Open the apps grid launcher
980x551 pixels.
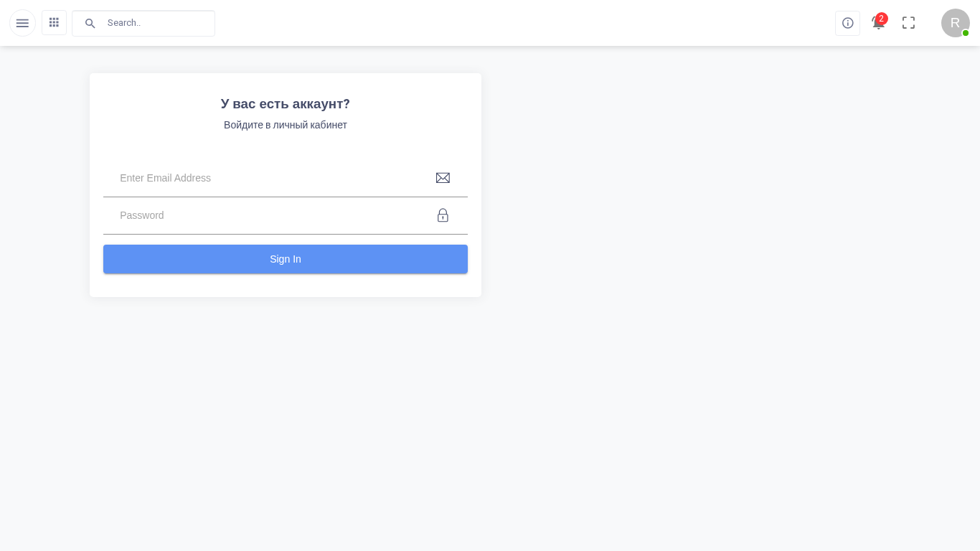pos(54,22)
